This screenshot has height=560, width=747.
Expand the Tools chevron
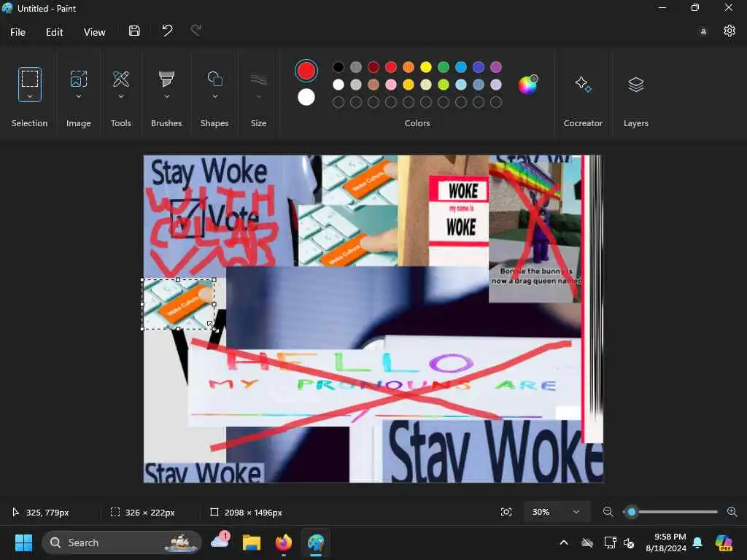point(121,97)
